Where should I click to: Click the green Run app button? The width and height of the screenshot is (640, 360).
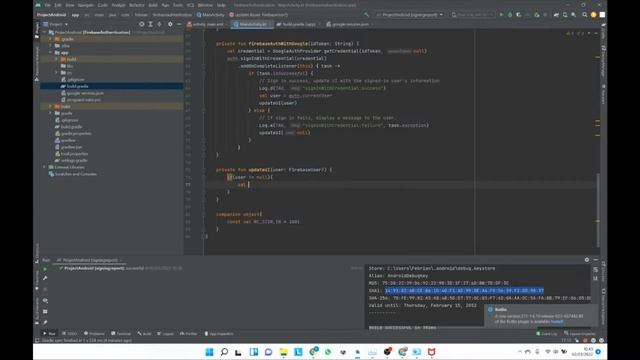[501, 15]
